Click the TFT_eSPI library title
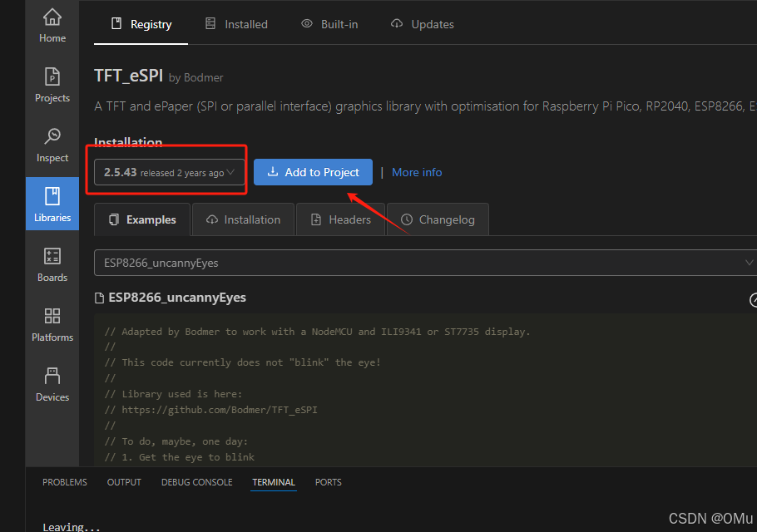 [128, 76]
